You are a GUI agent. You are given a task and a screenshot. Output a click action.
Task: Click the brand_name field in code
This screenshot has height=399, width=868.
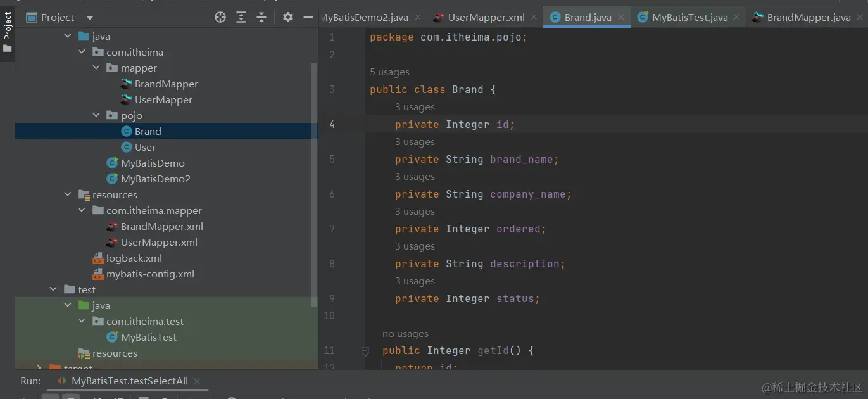[521, 160]
